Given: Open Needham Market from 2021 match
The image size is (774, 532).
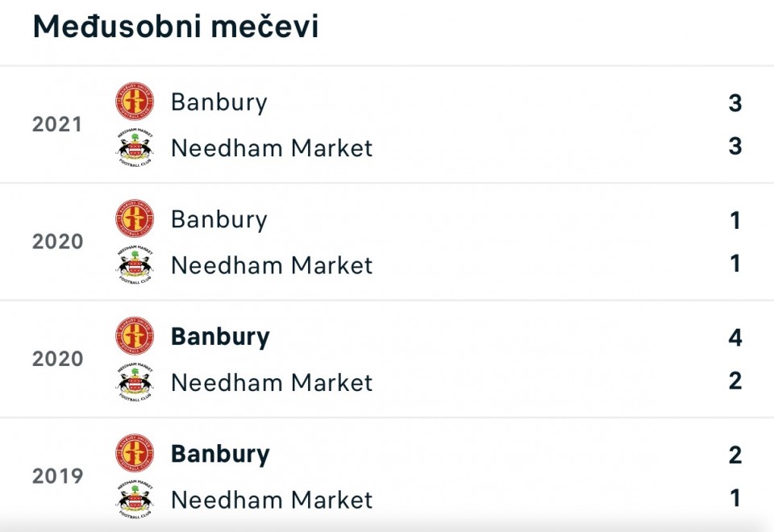Looking at the screenshot, I should 272,148.
